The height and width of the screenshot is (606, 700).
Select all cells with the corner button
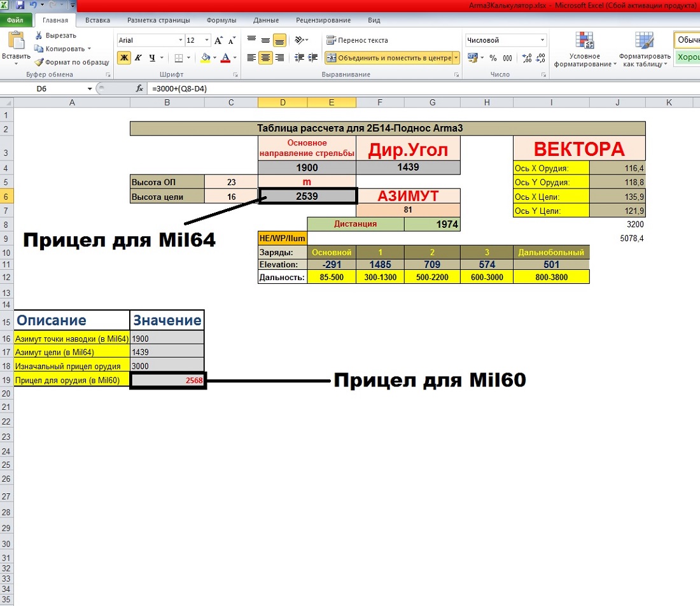tap(7, 102)
